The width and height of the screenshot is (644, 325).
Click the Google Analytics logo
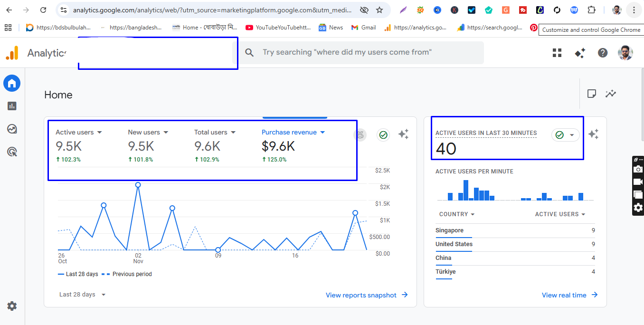(x=12, y=53)
